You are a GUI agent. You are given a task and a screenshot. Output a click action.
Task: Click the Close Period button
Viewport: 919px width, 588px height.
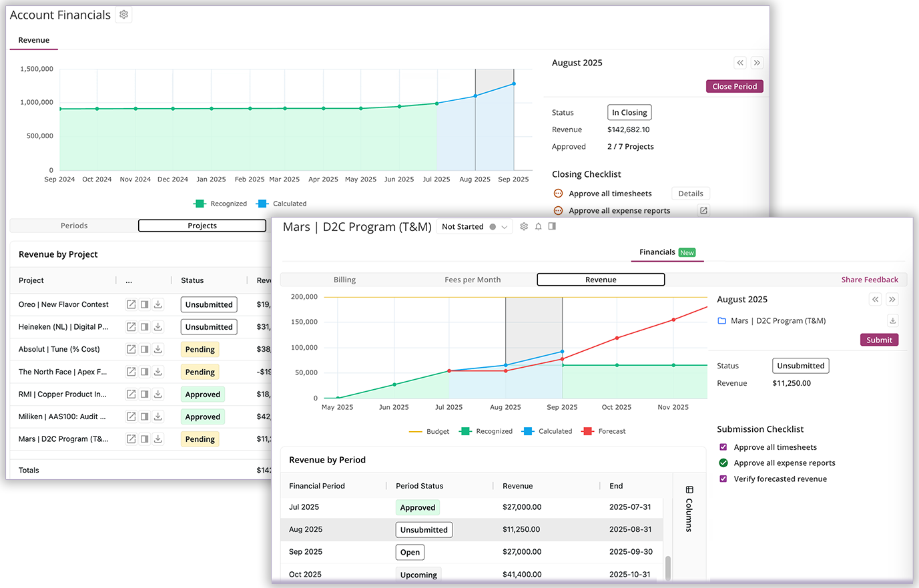(x=734, y=86)
